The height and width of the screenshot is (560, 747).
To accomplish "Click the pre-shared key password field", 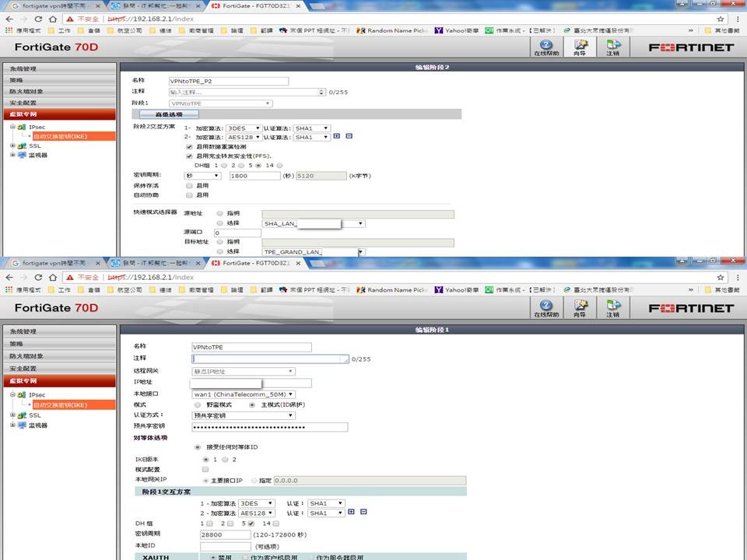I will pyautogui.click(x=270, y=427).
